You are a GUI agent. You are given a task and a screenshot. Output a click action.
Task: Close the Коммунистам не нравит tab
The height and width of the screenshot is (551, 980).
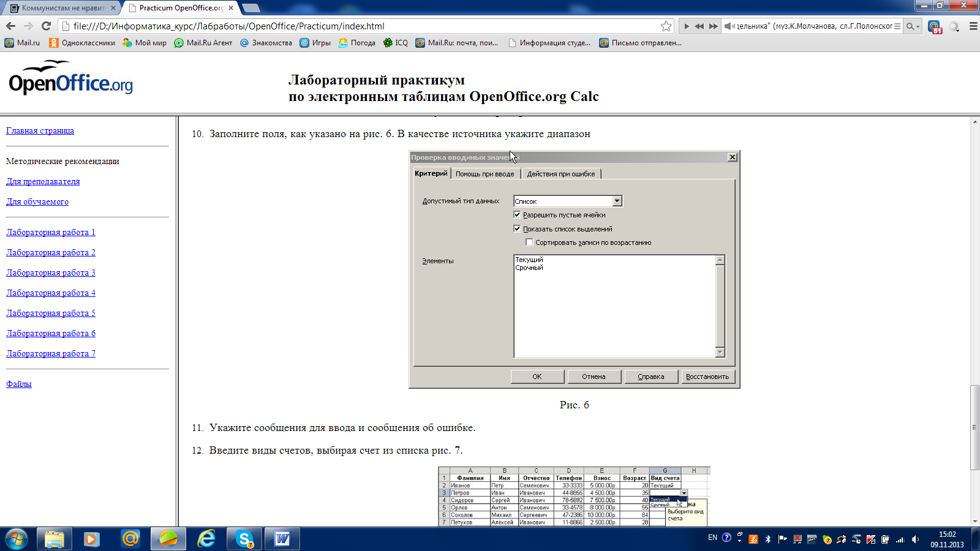pos(113,8)
